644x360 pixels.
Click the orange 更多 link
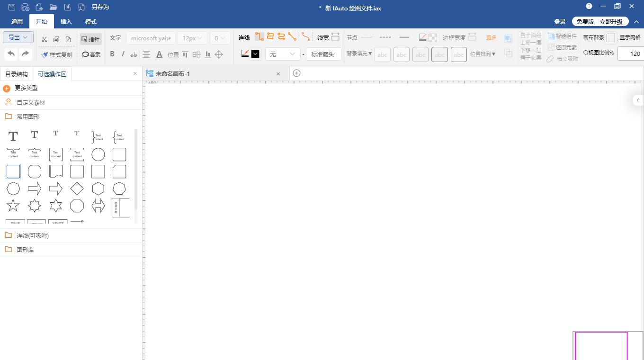coord(492,37)
